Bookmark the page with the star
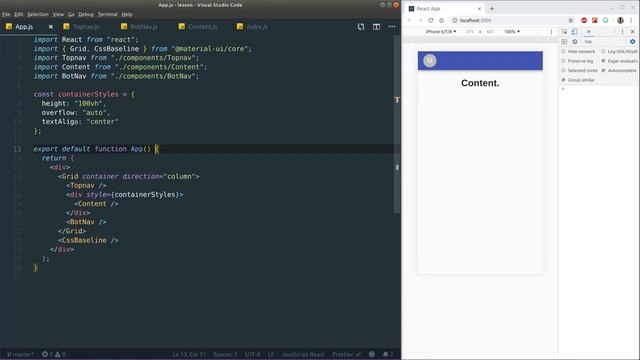This screenshot has height=360, width=640. coord(571,20)
